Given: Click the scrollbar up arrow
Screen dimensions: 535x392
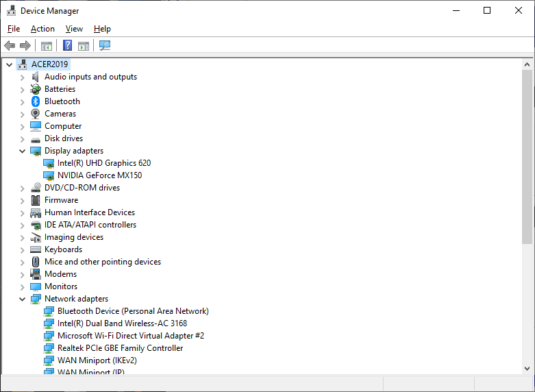Looking at the screenshot, I should click(527, 64).
